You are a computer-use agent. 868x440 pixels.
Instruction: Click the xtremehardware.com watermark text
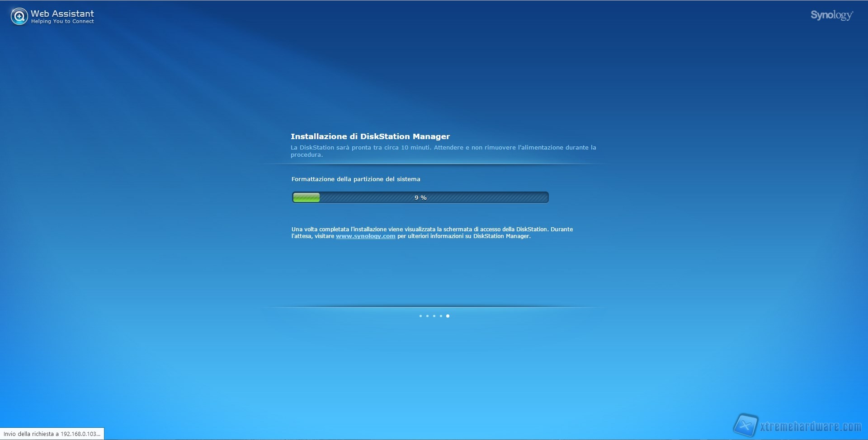click(x=811, y=426)
